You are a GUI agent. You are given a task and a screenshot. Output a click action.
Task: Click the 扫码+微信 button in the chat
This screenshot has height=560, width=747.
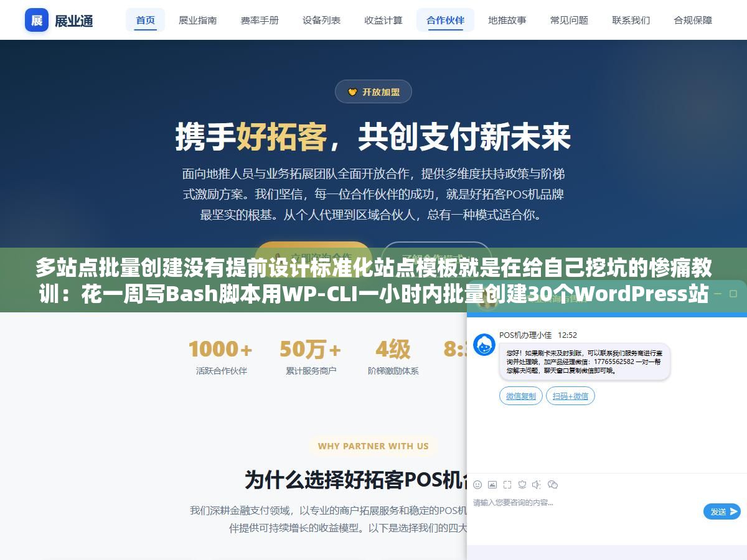pyautogui.click(x=570, y=396)
